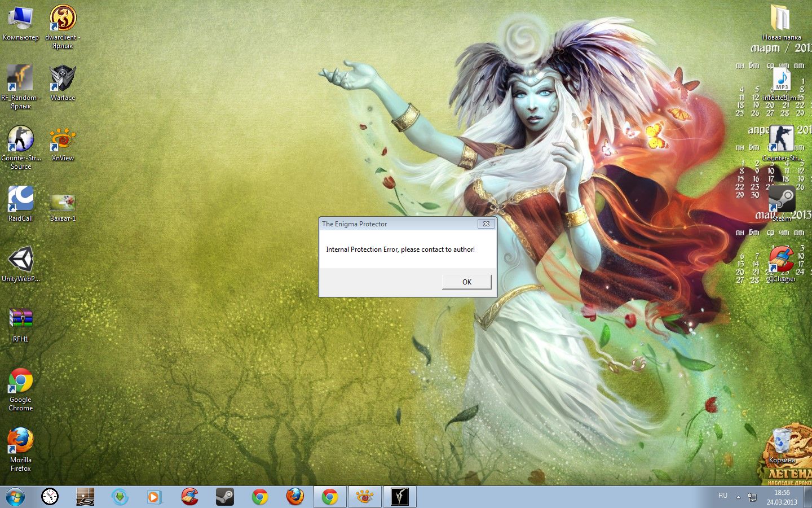
Task: Click the analog clock taskbar icon
Action: click(50, 497)
